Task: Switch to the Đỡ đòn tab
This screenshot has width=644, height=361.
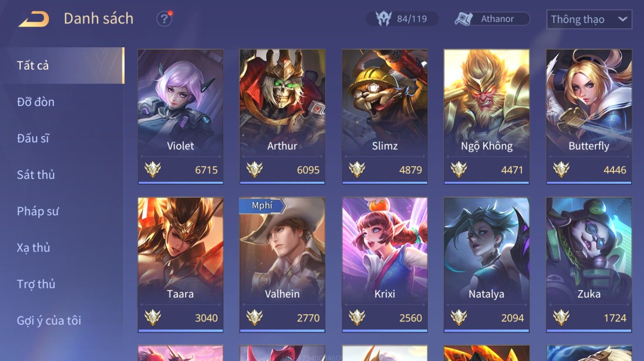Action: coord(36,102)
